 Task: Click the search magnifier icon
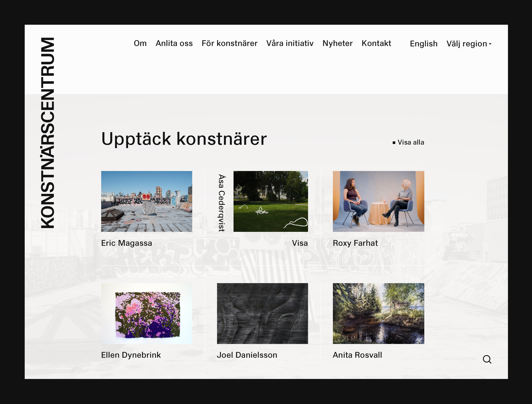(487, 359)
